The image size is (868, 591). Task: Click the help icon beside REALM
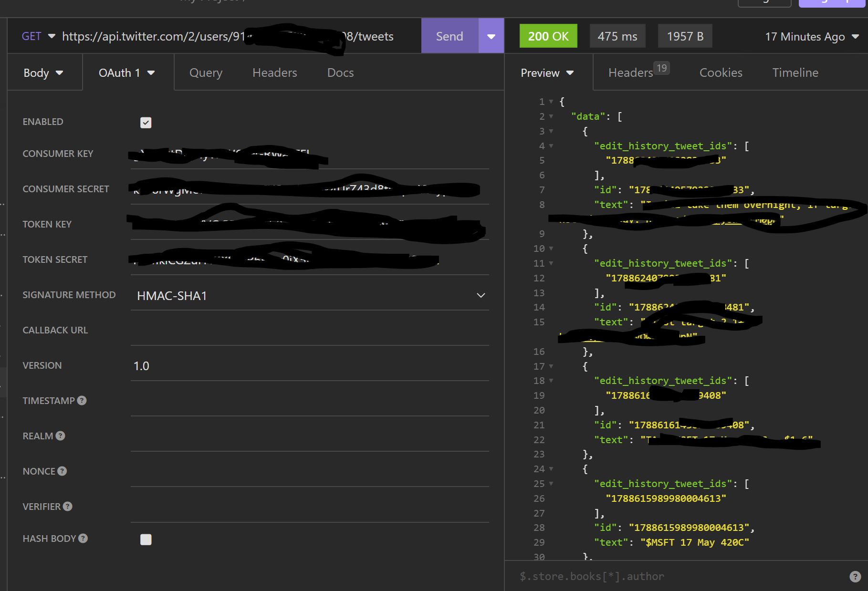[x=60, y=436]
